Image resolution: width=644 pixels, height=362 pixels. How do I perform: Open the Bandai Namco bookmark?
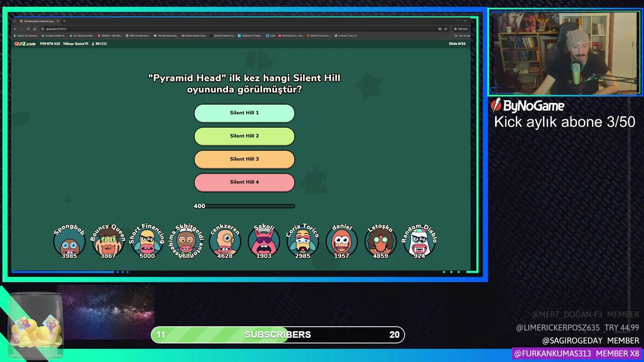tap(194, 36)
